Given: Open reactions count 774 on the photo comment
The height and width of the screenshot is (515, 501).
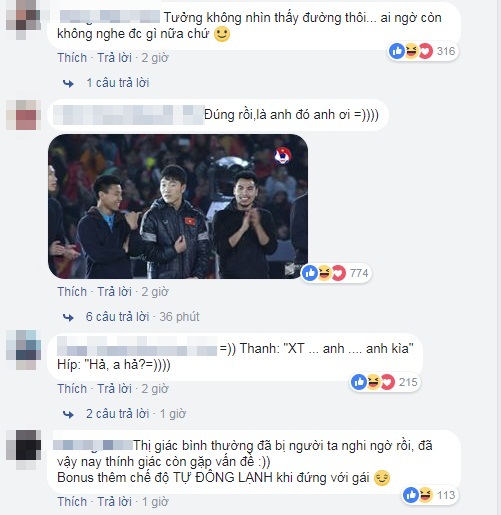Looking at the screenshot, I should [336, 273].
